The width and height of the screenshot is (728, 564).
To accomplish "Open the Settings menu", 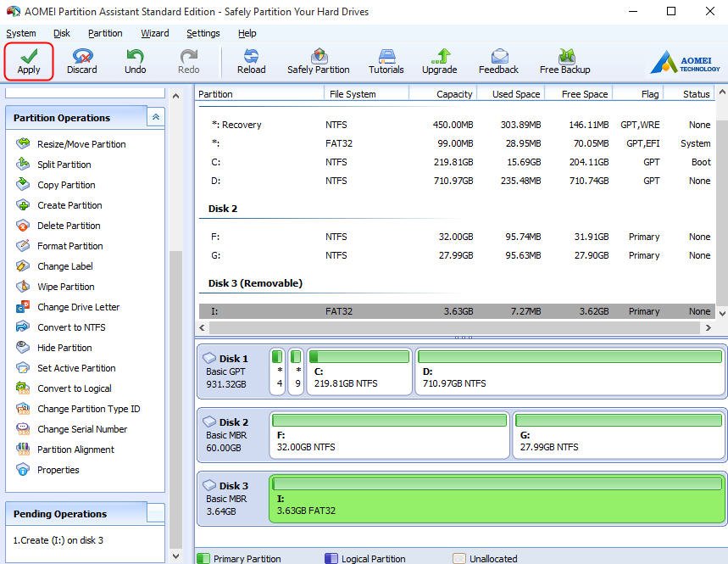I will click(203, 33).
